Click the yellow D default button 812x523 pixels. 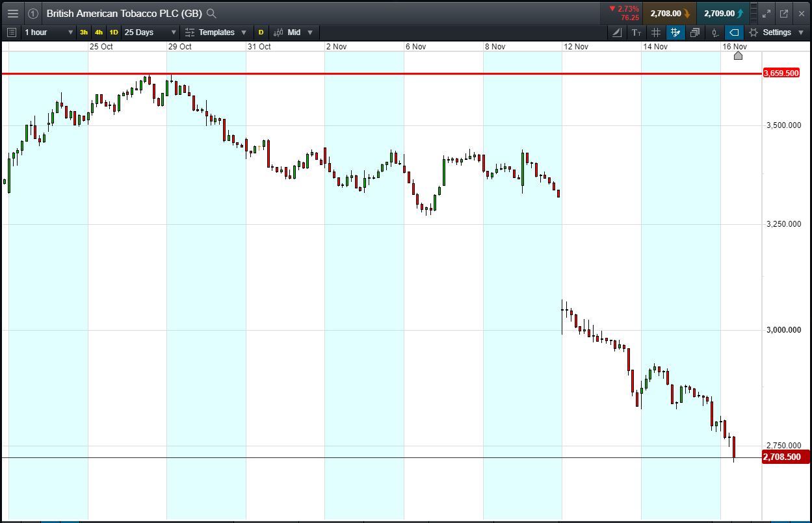[261, 32]
